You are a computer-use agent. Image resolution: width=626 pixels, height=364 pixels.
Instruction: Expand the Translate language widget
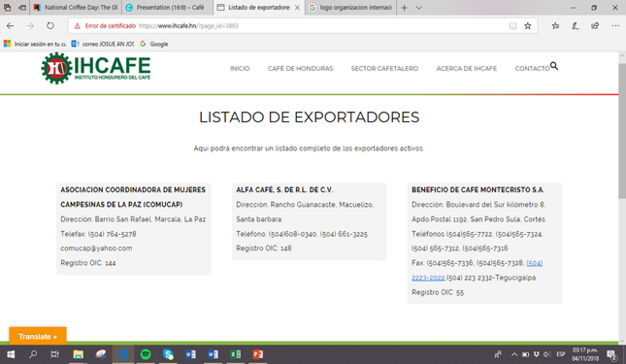[x=38, y=337]
